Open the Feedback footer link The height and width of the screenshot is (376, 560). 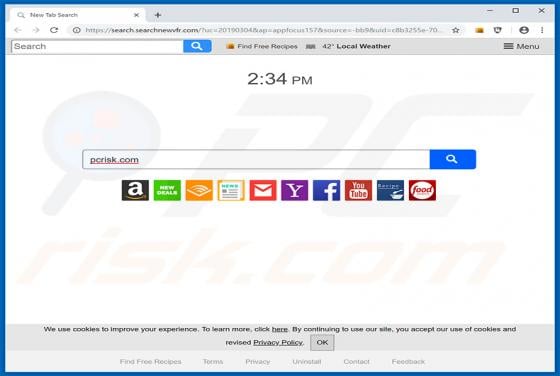(408, 362)
